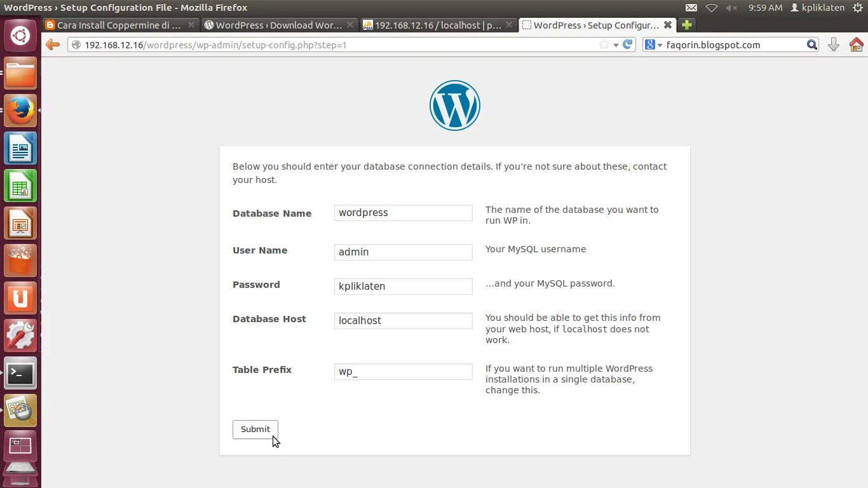This screenshot has width=868, height=488.
Task: Bookmark this page with the star icon
Action: coord(604,44)
